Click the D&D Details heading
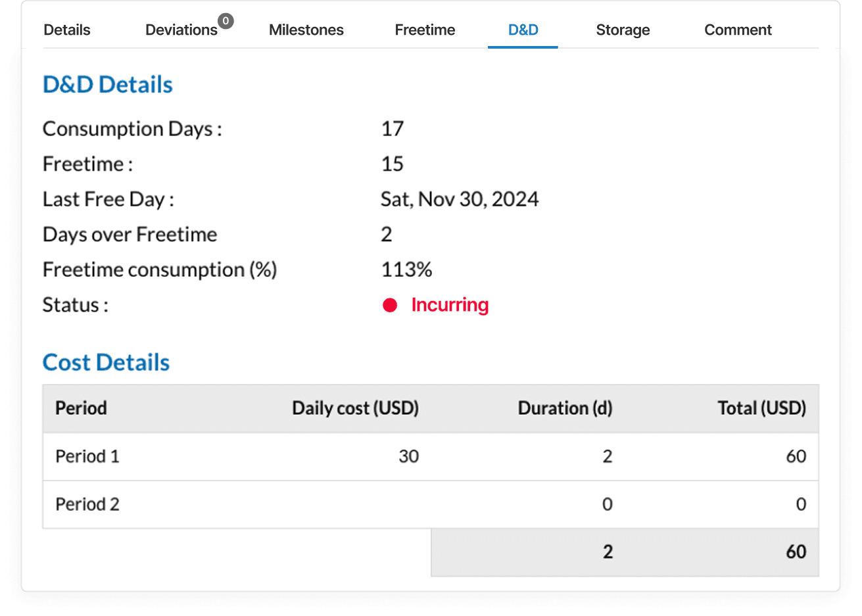Viewport: 862px width, 616px height. [107, 84]
